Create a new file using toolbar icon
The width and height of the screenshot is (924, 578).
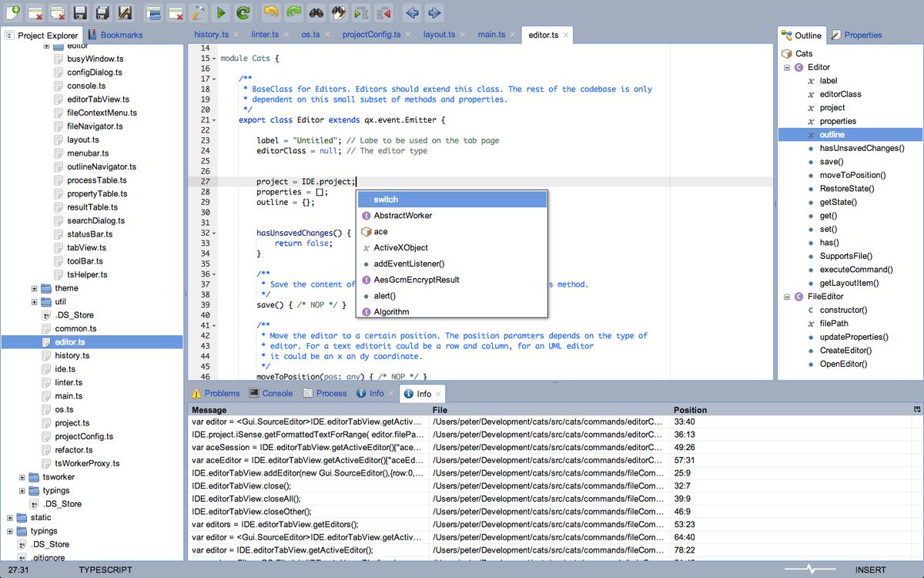pyautogui.click(x=12, y=12)
